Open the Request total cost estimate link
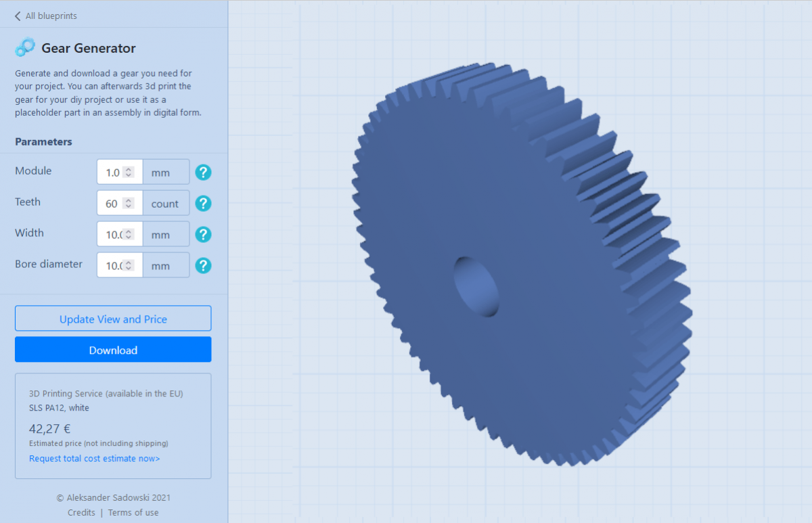The height and width of the screenshot is (523, 812). [94, 458]
